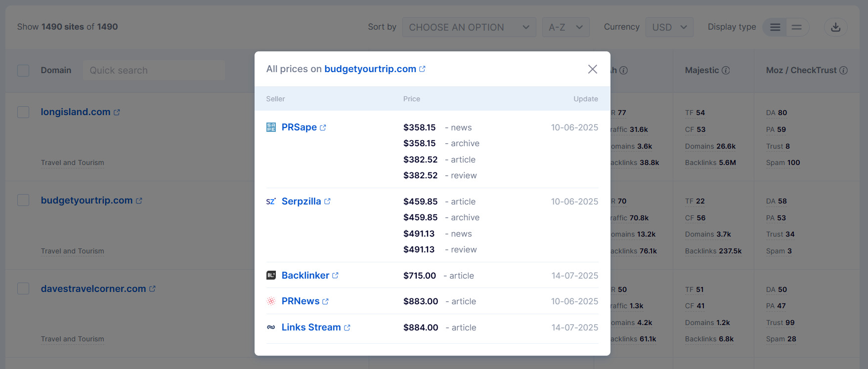The height and width of the screenshot is (369, 868).
Task: Close the All prices popup
Action: pyautogui.click(x=593, y=69)
